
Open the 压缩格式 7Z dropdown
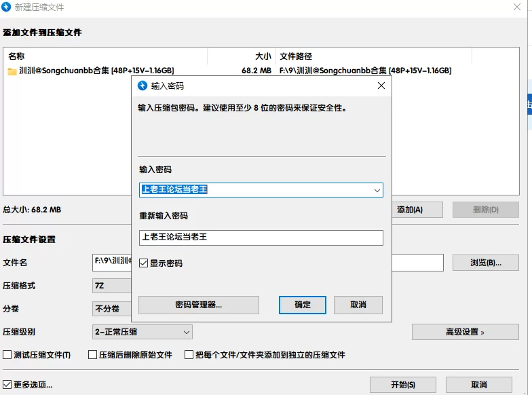(x=111, y=286)
